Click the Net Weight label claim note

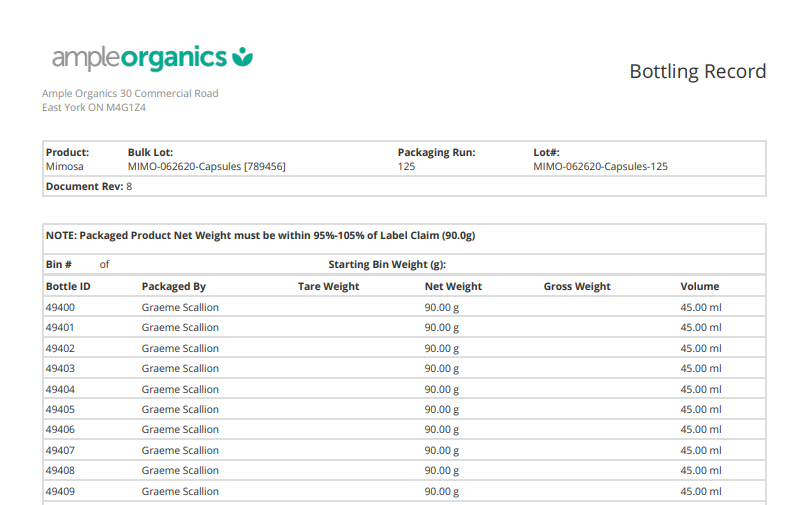(x=260, y=236)
